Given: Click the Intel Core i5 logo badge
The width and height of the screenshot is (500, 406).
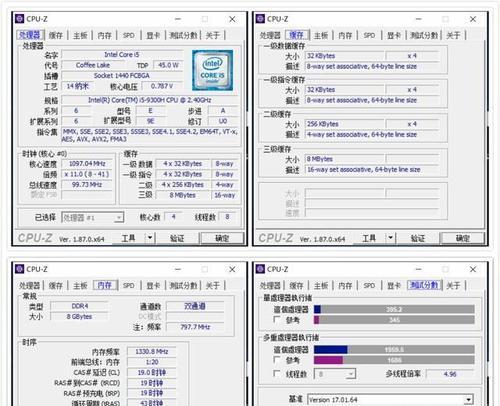Looking at the screenshot, I should tap(212, 70).
